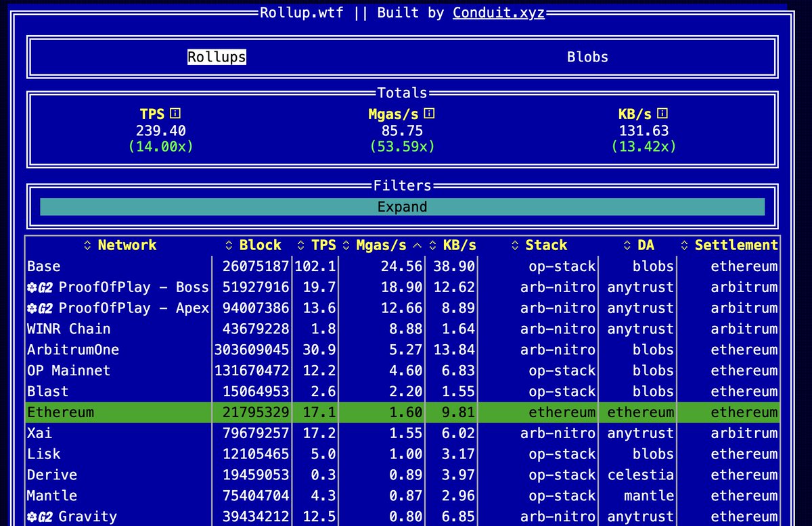The image size is (812, 526).
Task: Select the ProofOfPlay - Boss network name
Action: [134, 287]
